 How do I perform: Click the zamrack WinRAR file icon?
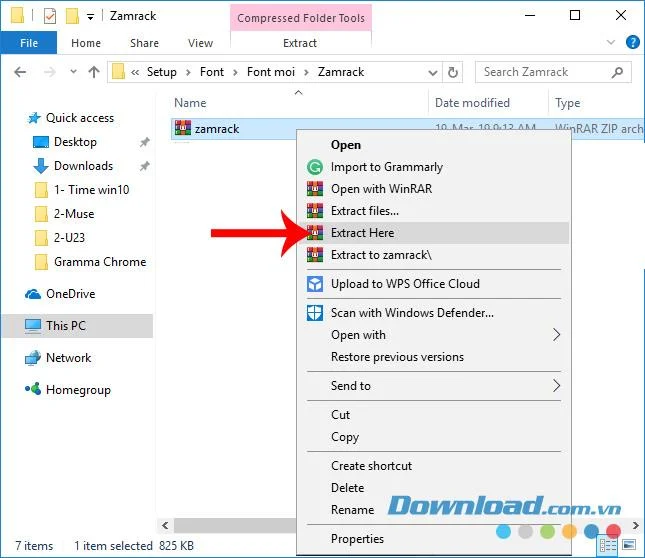click(x=183, y=128)
